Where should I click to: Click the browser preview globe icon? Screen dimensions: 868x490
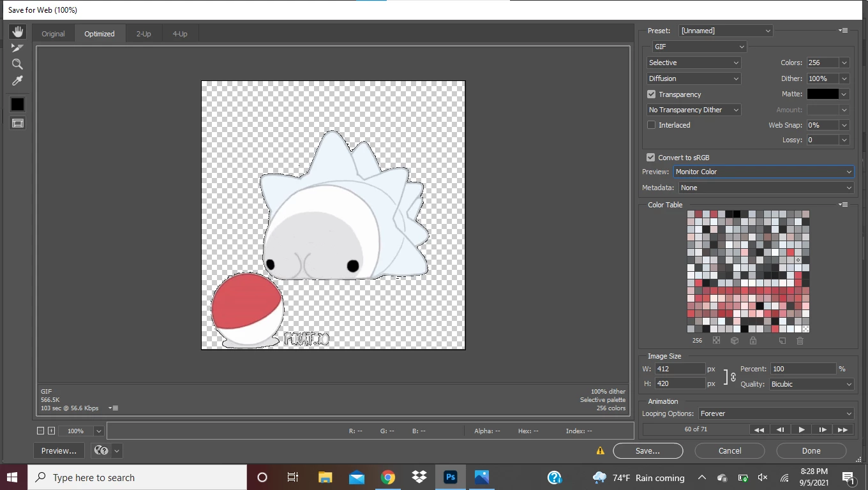(x=101, y=450)
